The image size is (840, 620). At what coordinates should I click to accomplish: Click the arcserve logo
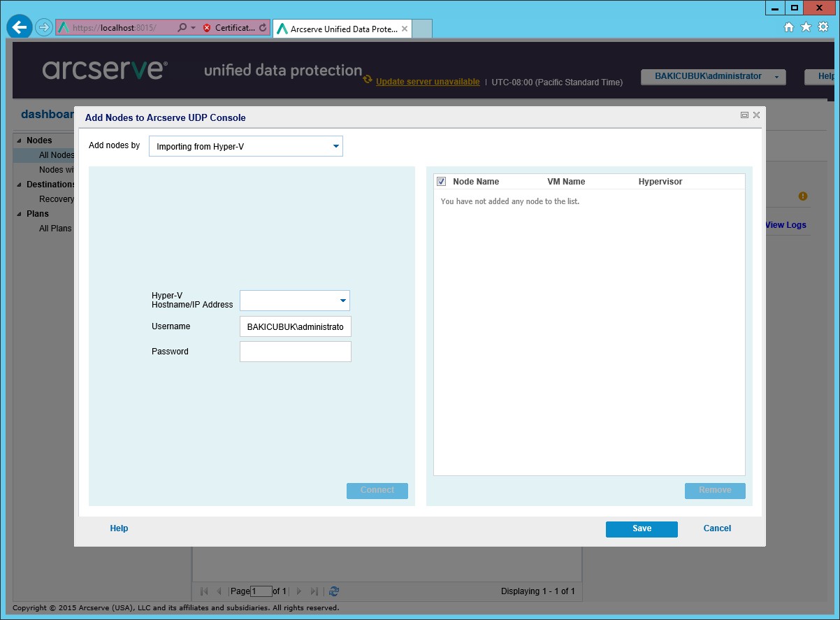click(105, 70)
